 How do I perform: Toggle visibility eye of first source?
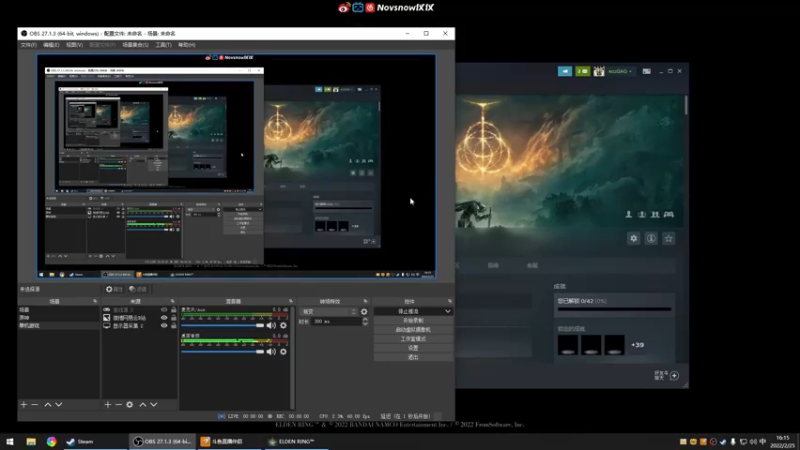pyautogui.click(x=164, y=310)
